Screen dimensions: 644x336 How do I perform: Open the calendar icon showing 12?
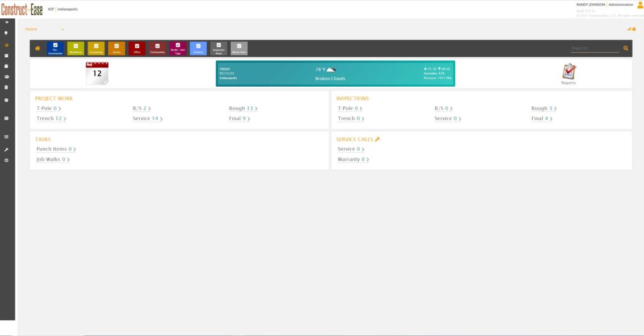pyautogui.click(x=97, y=74)
